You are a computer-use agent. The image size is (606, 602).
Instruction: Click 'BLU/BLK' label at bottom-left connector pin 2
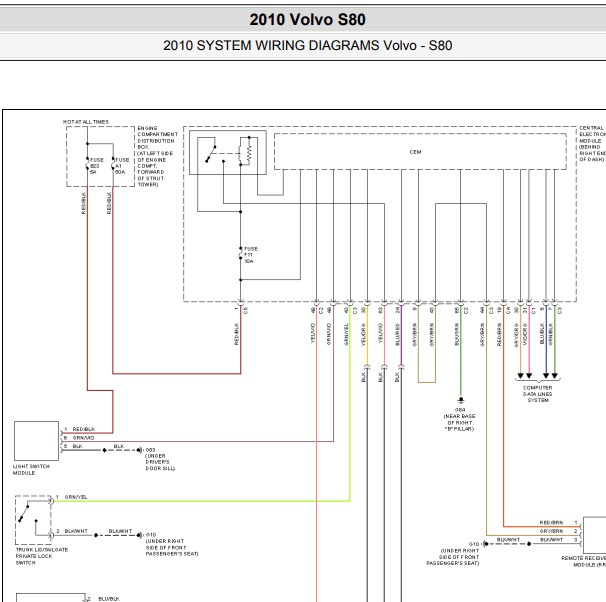[109, 599]
